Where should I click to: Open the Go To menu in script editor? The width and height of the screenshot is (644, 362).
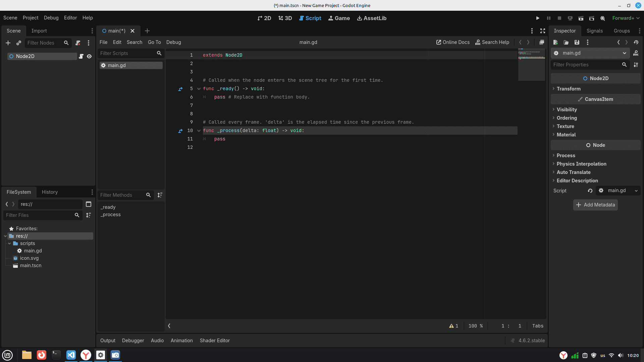coord(154,42)
